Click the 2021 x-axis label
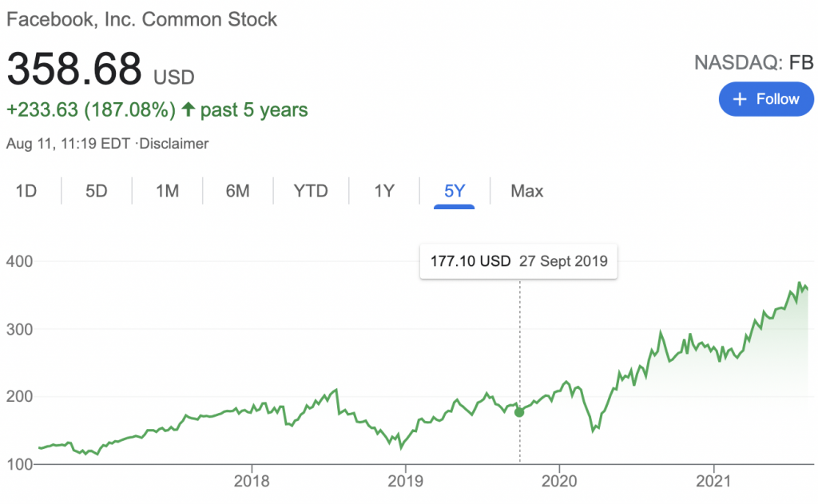 tap(713, 482)
